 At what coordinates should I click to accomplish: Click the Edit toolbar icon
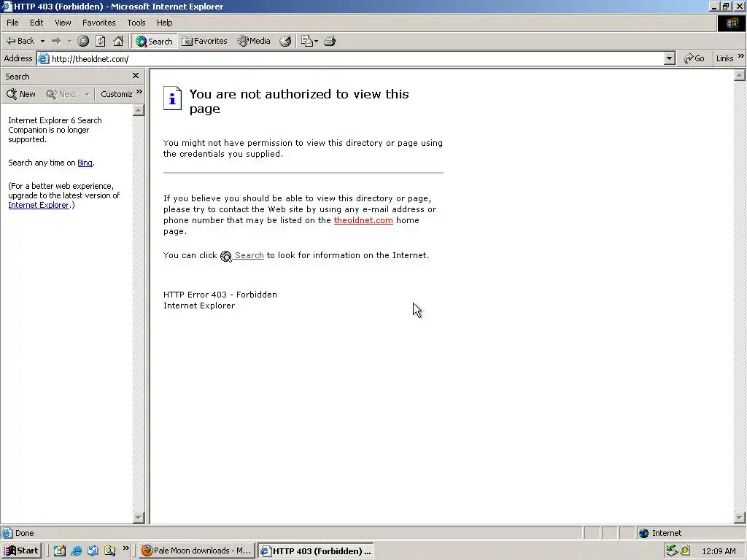tap(307, 41)
